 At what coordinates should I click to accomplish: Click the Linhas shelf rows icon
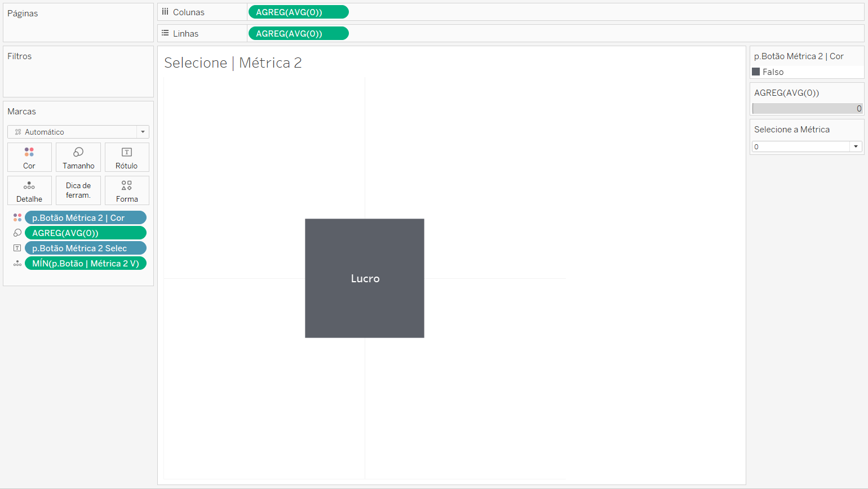(165, 33)
